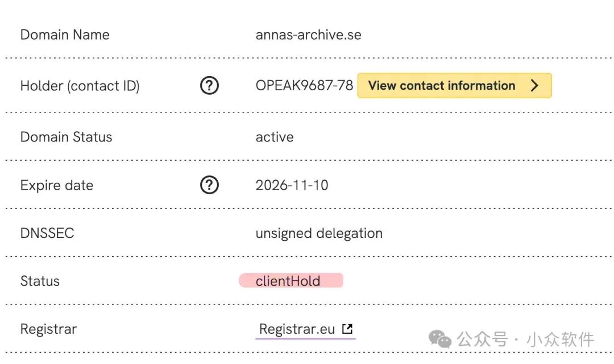Click the Registrar row label
614x364 pixels.
click(48, 329)
